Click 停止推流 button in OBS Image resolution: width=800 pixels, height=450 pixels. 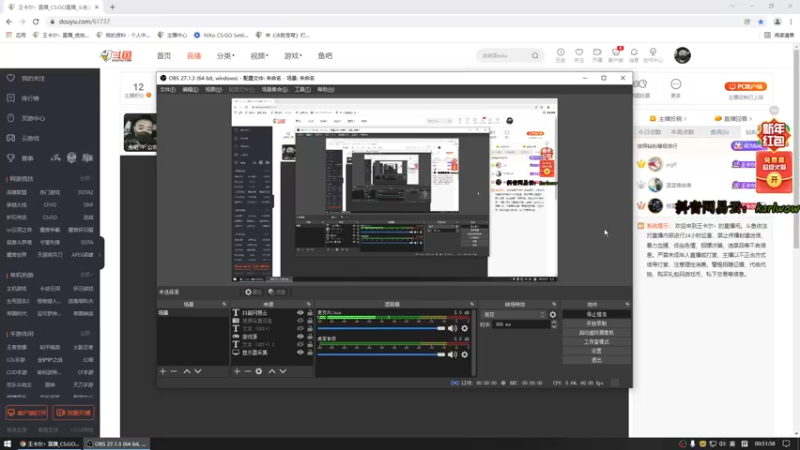[596, 314]
